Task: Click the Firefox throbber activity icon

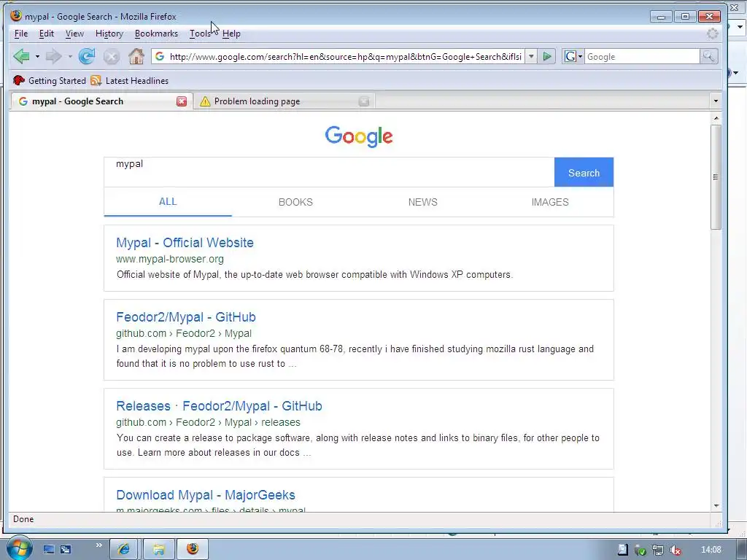Action: 712,34
